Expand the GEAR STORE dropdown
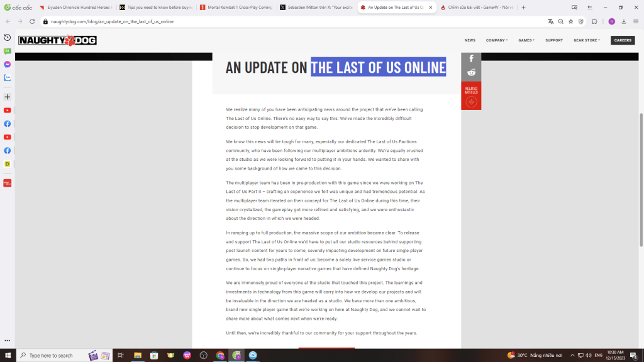 tap(586, 40)
